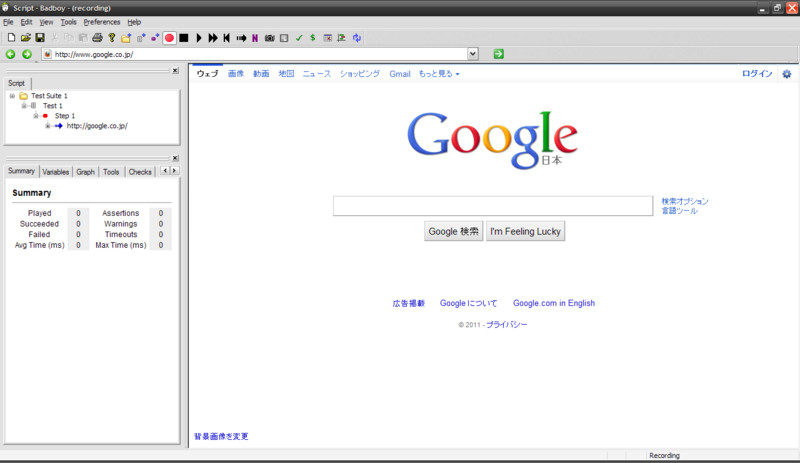
Task: Select Test Suite 1 in script tree
Action: click(49, 95)
